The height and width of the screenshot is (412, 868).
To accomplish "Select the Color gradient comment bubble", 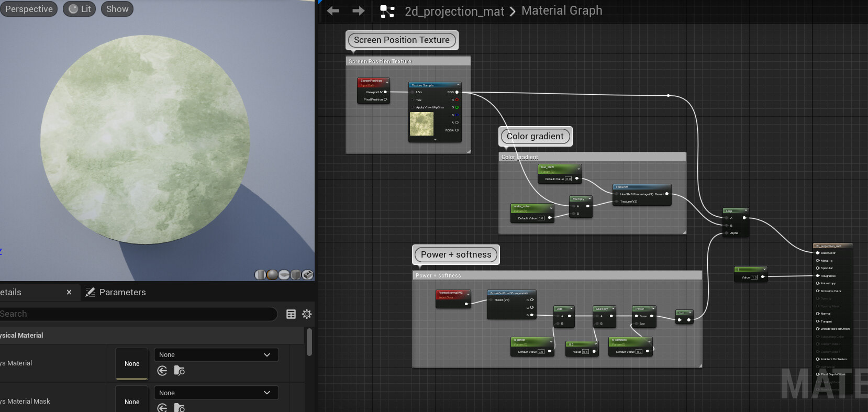I will [535, 137].
